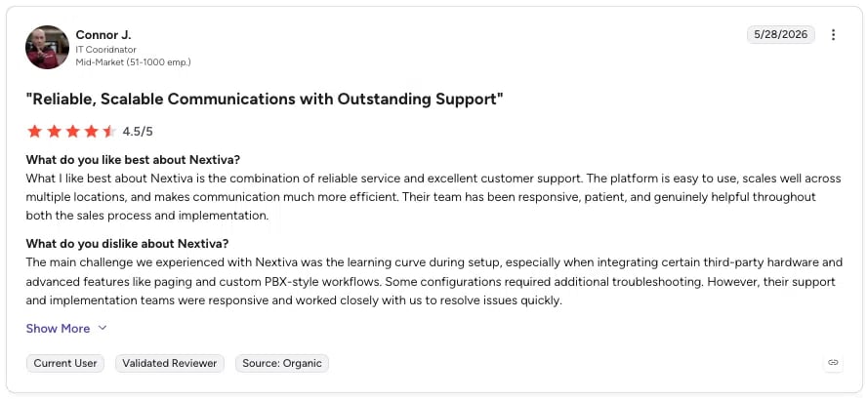Select the Current User tag
868x399 pixels.
65,363
